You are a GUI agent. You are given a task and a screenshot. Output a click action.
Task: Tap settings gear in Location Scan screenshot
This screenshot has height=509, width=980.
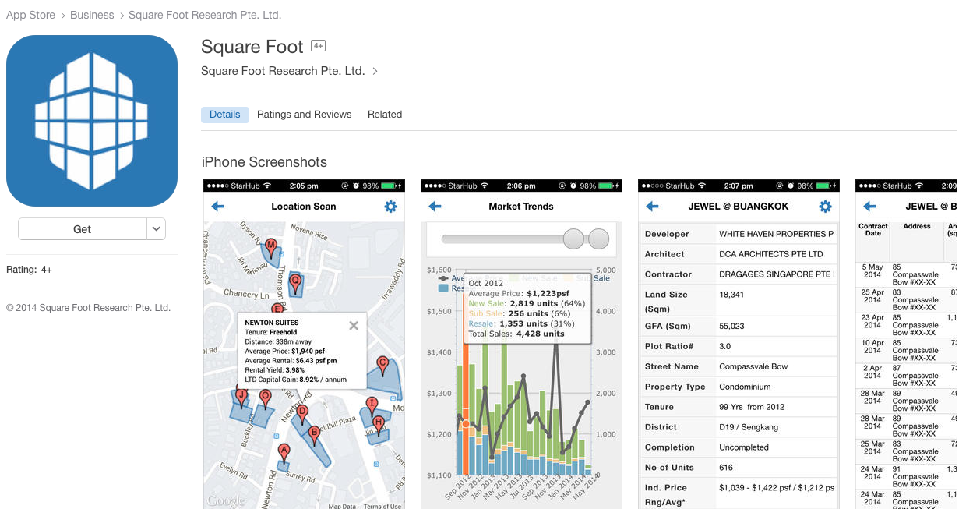[x=390, y=207]
